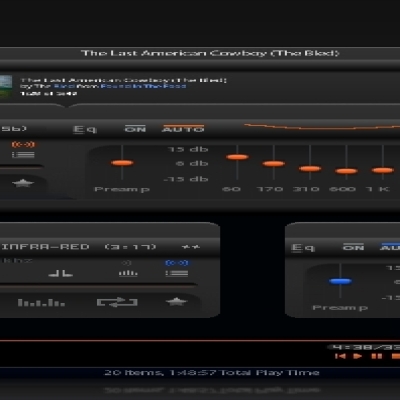Toggle orange skin Eq AUTO switch

(x=183, y=129)
